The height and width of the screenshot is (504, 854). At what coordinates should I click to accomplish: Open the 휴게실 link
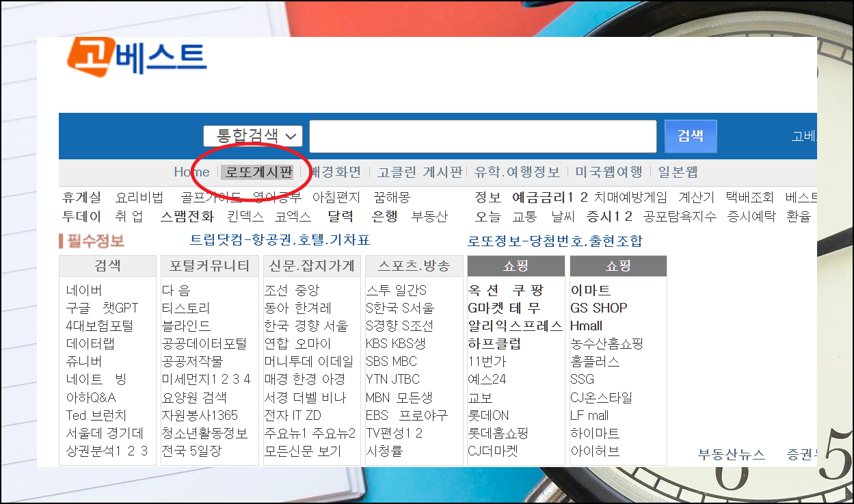tap(81, 198)
